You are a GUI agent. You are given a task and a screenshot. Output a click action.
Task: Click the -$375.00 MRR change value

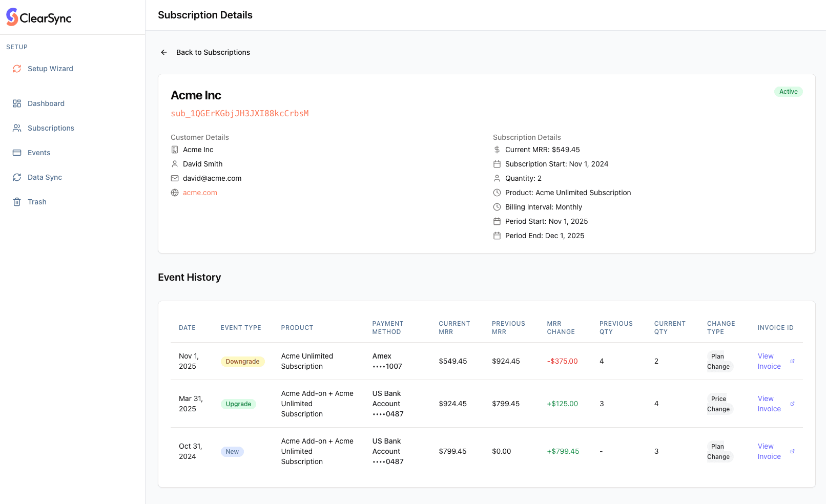tap(563, 361)
